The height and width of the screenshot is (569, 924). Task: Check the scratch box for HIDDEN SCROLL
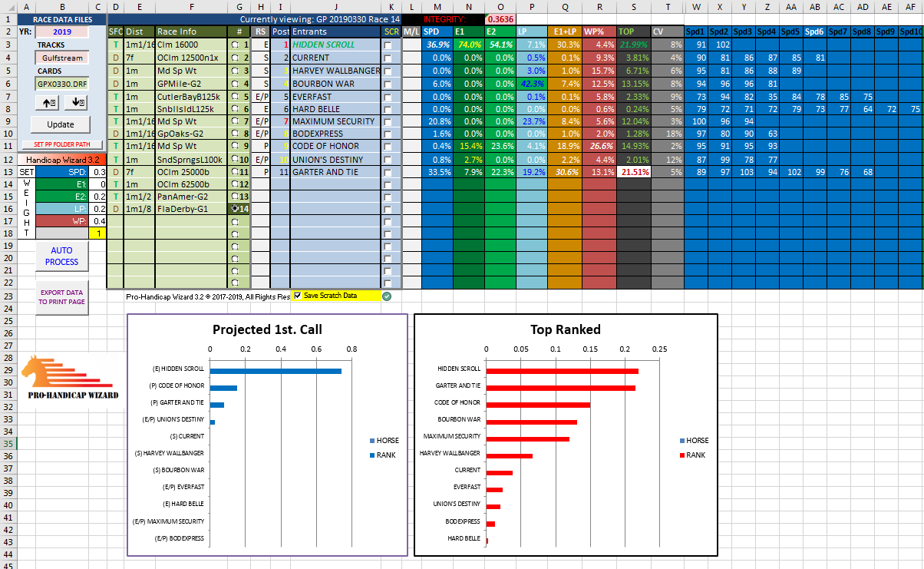[x=388, y=45]
